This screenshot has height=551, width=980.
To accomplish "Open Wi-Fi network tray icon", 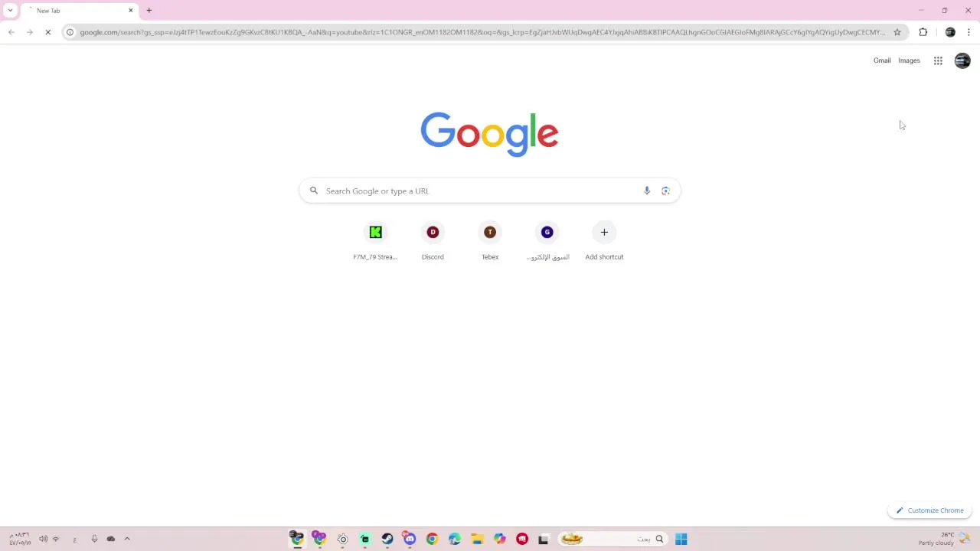I will [x=55, y=539].
